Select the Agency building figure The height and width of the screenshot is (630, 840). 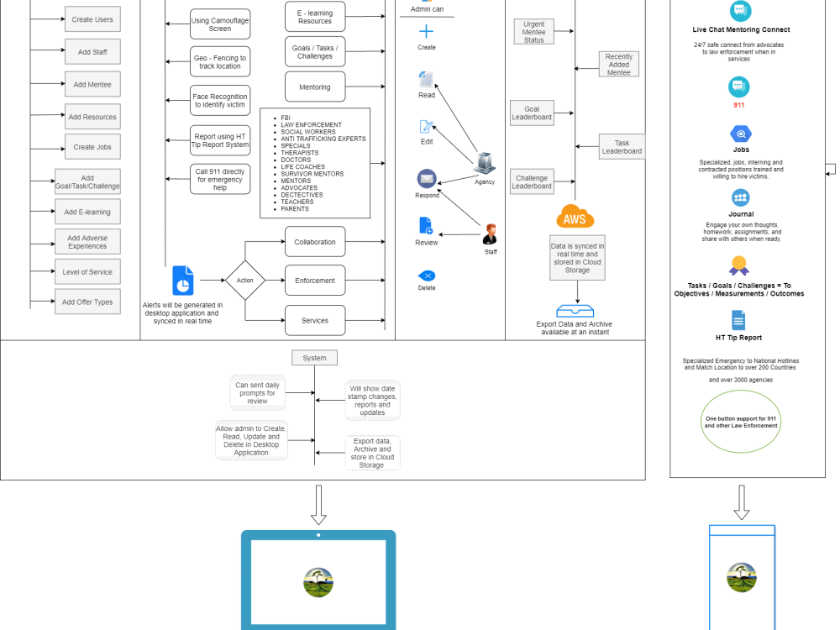pos(485,162)
